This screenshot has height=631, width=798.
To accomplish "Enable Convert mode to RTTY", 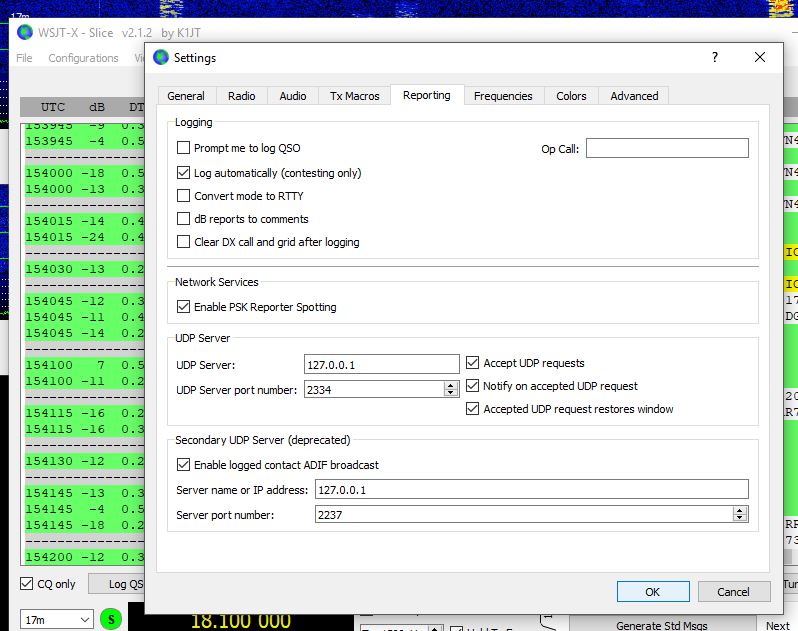I will [183, 196].
